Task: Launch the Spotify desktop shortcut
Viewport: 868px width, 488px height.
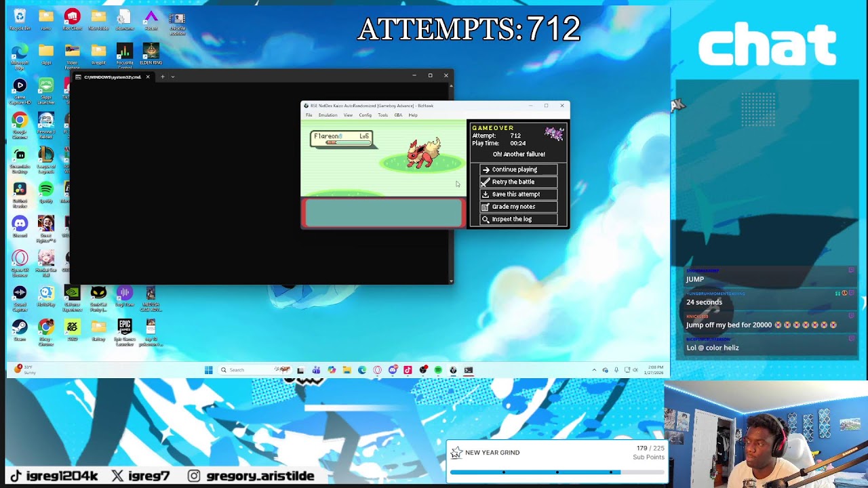Action: coord(46,191)
